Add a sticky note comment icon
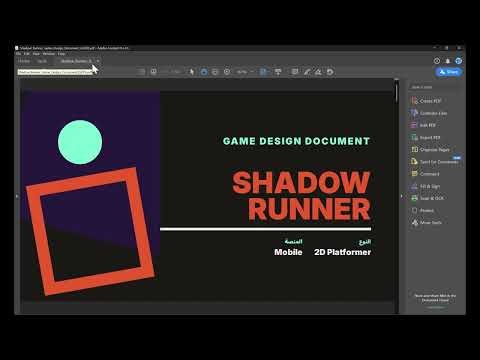Image resolution: width=480 pixels, height=360 pixels. click(x=295, y=72)
